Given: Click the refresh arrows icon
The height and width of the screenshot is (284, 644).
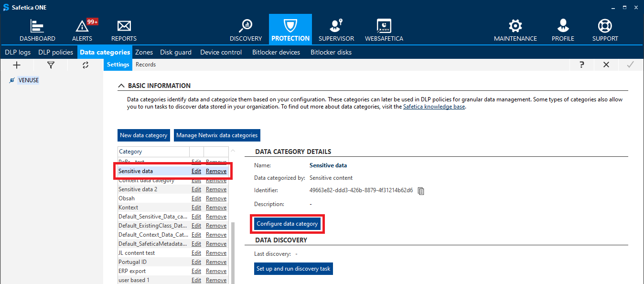Looking at the screenshot, I should (86, 65).
